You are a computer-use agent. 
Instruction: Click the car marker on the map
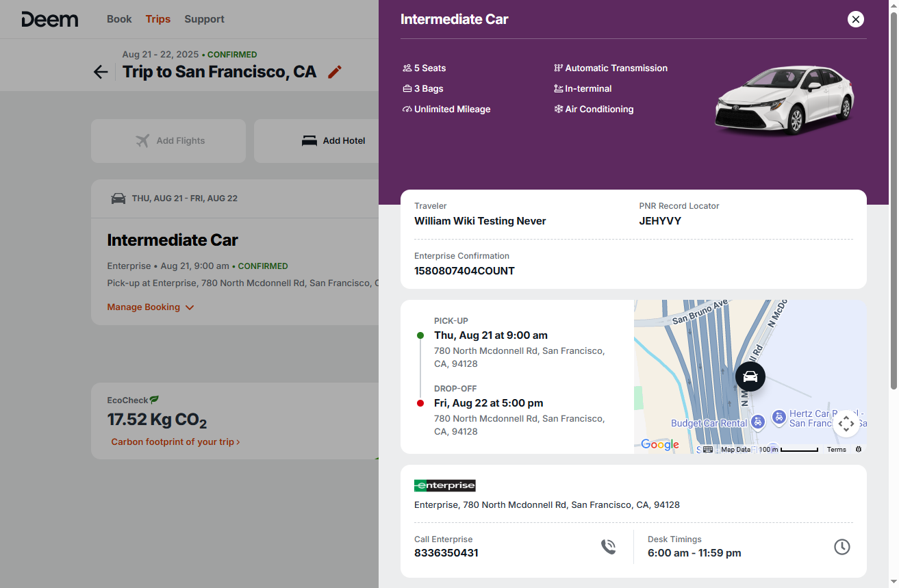click(x=750, y=376)
